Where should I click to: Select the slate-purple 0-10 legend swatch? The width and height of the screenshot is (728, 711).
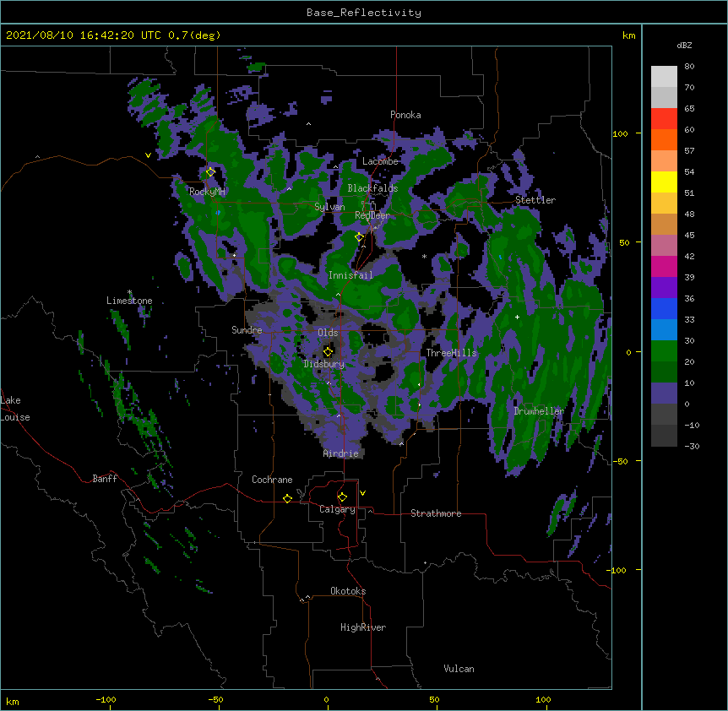(x=664, y=393)
